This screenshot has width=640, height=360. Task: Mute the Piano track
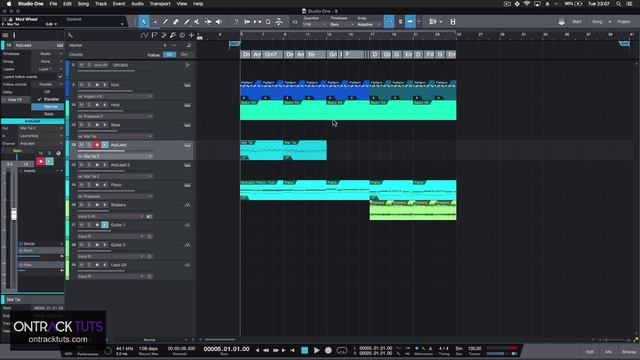click(x=81, y=185)
